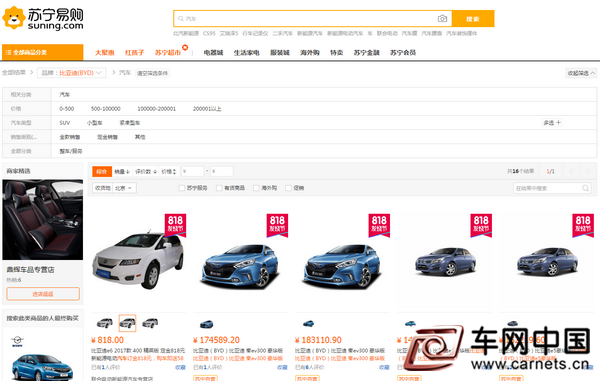The image size is (600, 381).
Task: Check the 苏宁服务 checkbox
Action: pos(182,188)
